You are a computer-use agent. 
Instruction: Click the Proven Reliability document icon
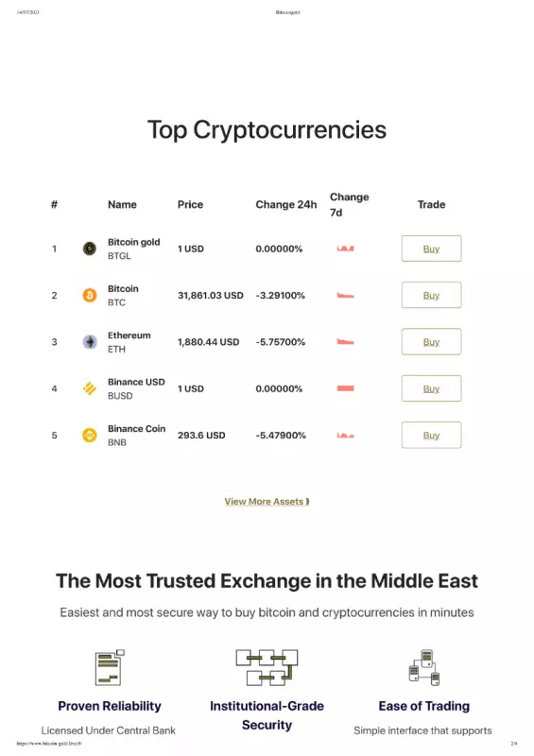[110, 668]
